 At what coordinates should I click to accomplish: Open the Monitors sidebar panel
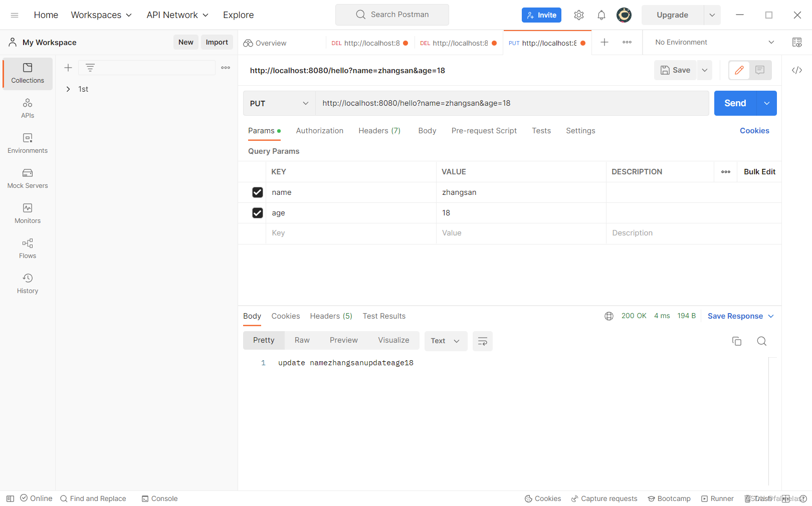pos(28,214)
